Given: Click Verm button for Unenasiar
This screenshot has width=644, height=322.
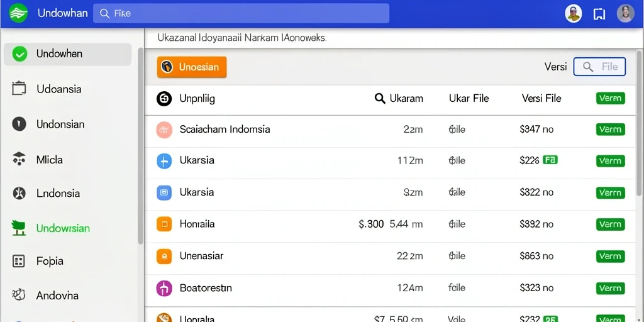Looking at the screenshot, I should tap(610, 257).
